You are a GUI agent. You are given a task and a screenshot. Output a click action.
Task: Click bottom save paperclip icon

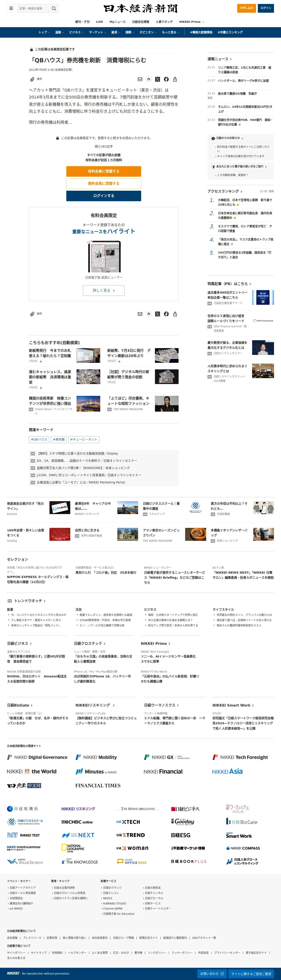32,314
